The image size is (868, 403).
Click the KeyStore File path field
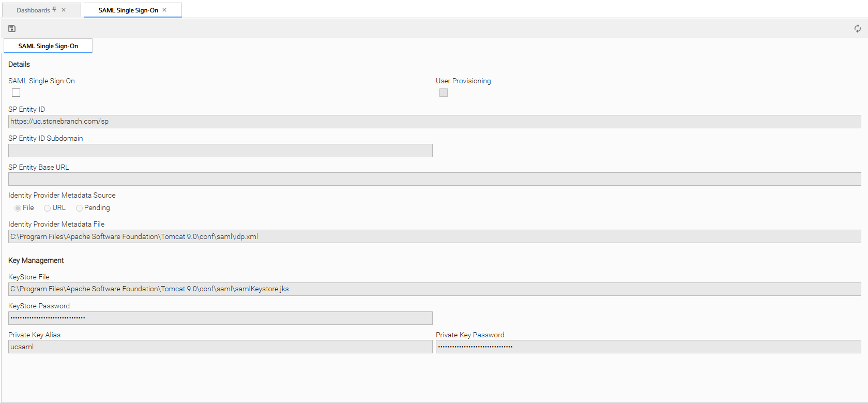click(x=434, y=289)
